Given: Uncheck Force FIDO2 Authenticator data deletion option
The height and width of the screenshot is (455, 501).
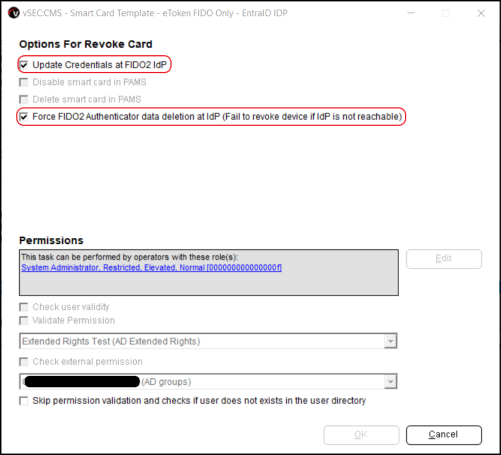Looking at the screenshot, I should click(24, 117).
